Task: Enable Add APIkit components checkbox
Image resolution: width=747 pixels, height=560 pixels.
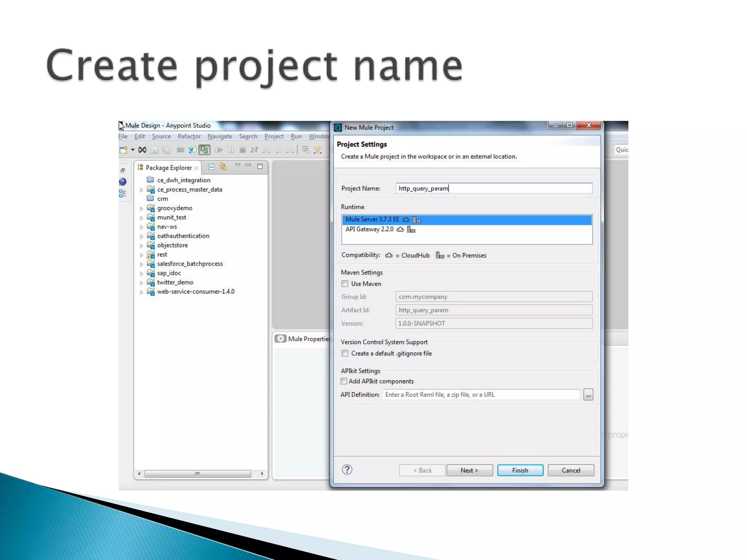Action: click(344, 381)
